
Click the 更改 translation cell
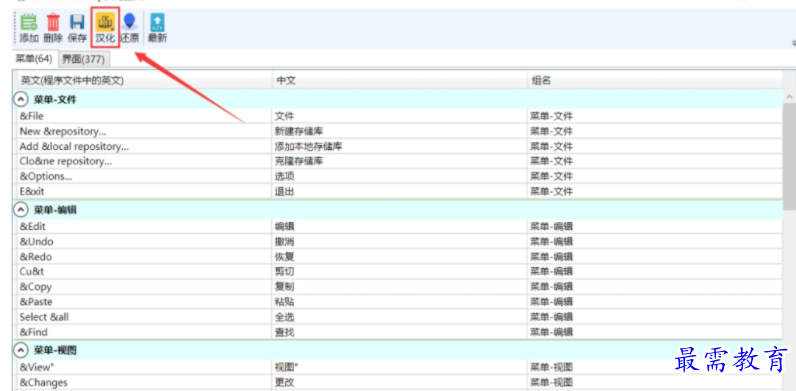[x=400, y=382]
